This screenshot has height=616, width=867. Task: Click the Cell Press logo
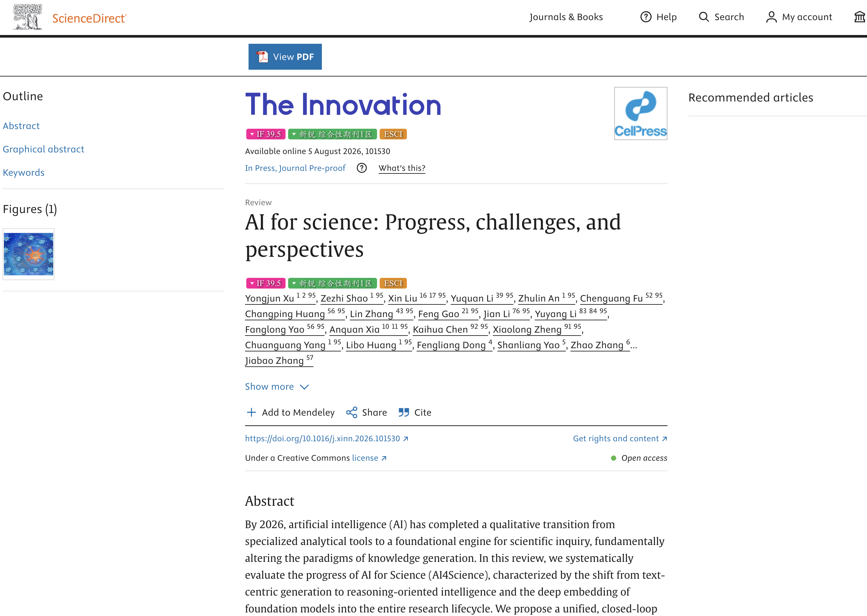click(641, 113)
